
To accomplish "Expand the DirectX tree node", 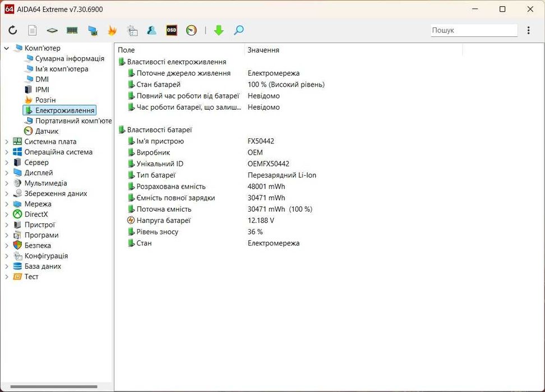I will tap(6, 214).
